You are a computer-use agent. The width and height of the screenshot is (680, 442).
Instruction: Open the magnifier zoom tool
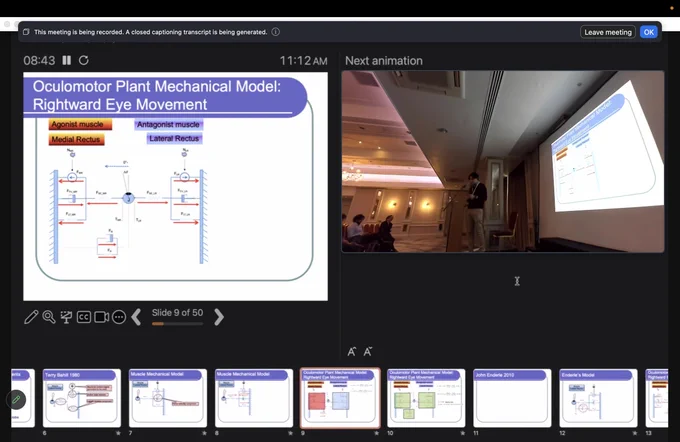49,317
